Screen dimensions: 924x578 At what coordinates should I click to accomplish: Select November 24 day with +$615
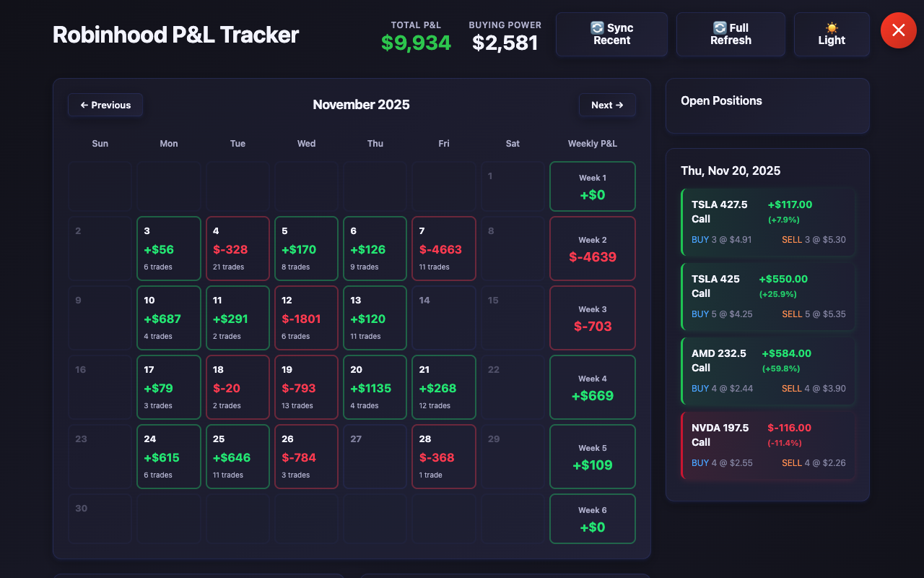(x=169, y=457)
